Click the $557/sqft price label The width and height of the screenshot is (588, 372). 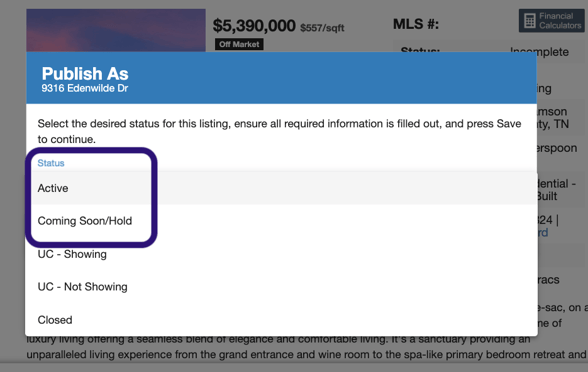[x=322, y=28]
